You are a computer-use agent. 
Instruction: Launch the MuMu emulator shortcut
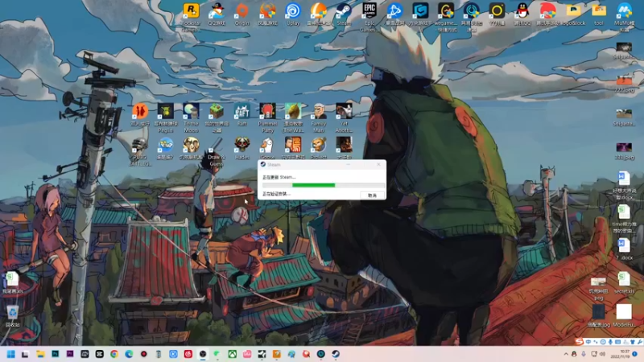624,16
